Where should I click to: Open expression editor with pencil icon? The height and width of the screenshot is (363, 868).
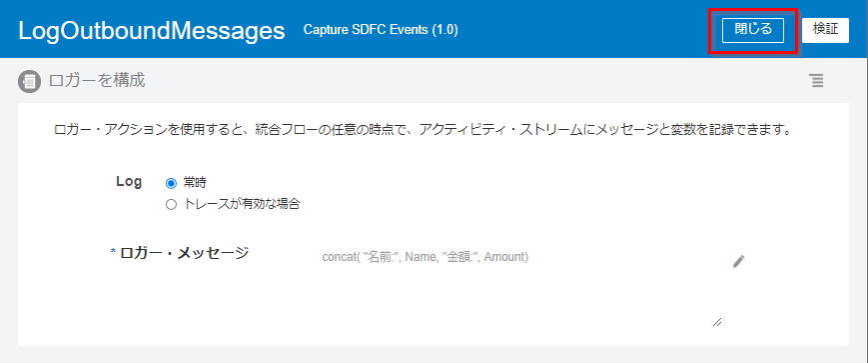pyautogui.click(x=738, y=262)
